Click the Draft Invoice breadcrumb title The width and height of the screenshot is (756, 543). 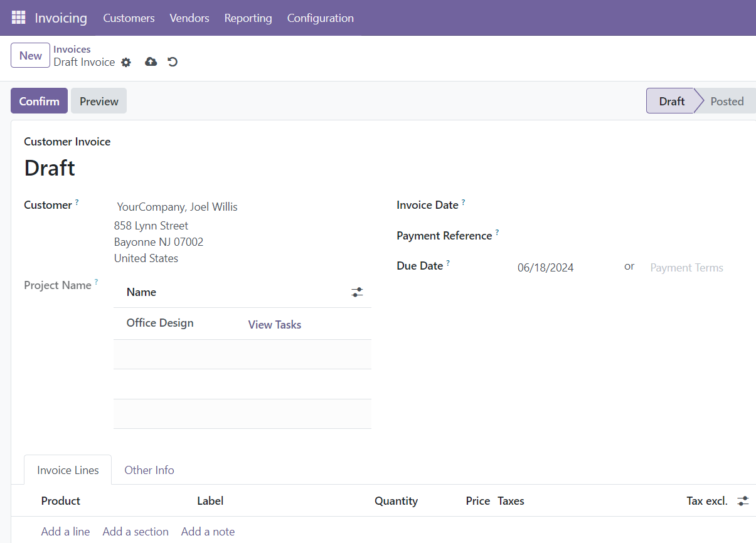point(84,62)
